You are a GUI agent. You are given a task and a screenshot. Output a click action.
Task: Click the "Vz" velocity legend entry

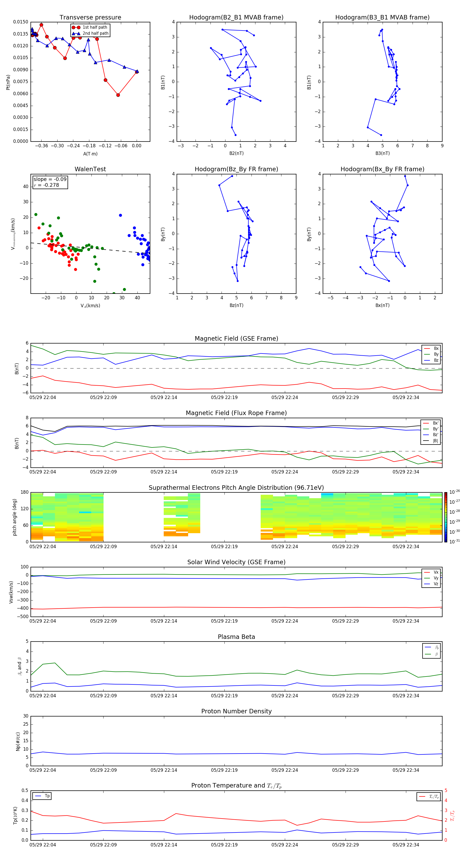point(431,584)
